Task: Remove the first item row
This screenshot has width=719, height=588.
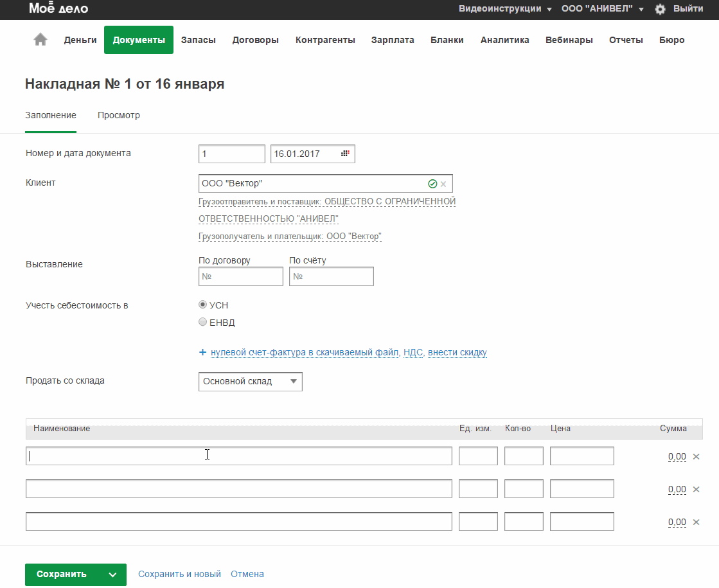Action: point(696,457)
